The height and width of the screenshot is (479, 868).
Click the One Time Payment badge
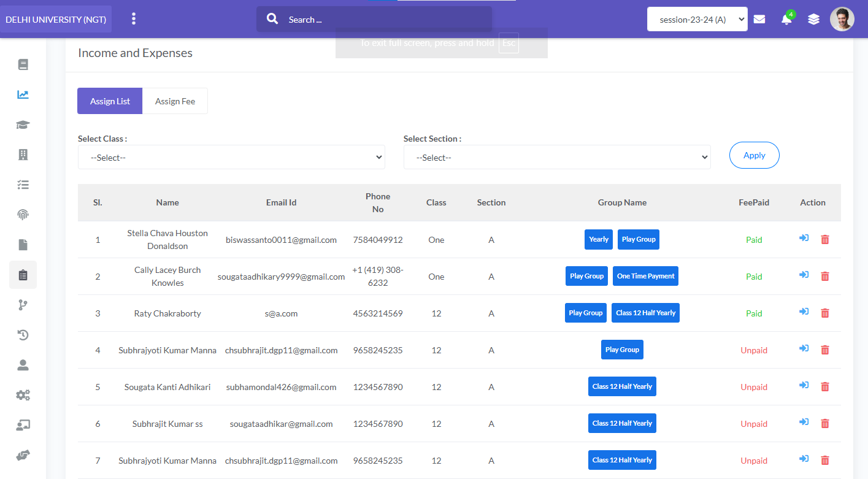coord(645,276)
